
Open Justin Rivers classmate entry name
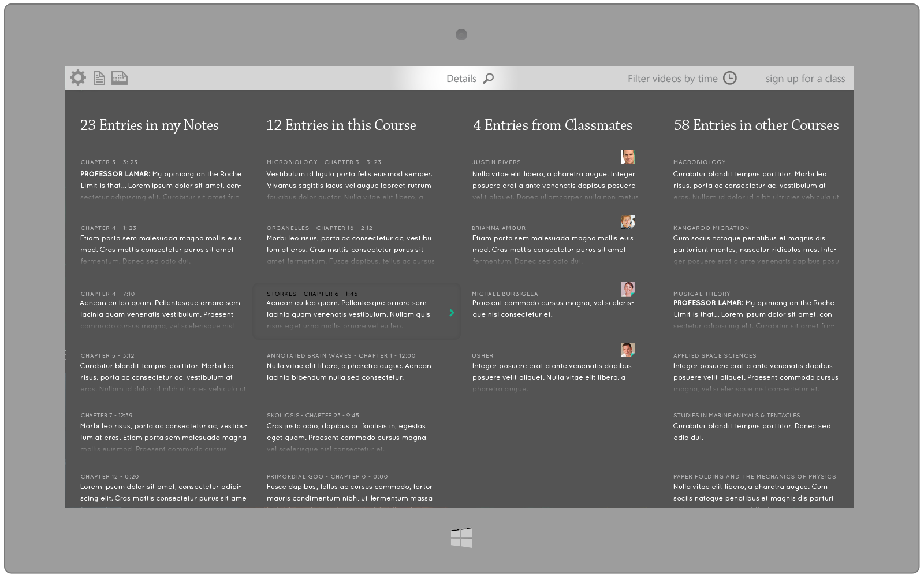(497, 162)
